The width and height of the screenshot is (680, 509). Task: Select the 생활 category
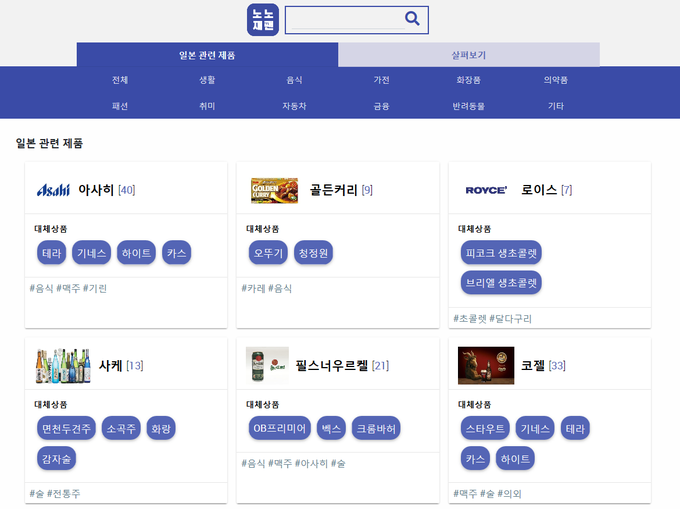207,80
